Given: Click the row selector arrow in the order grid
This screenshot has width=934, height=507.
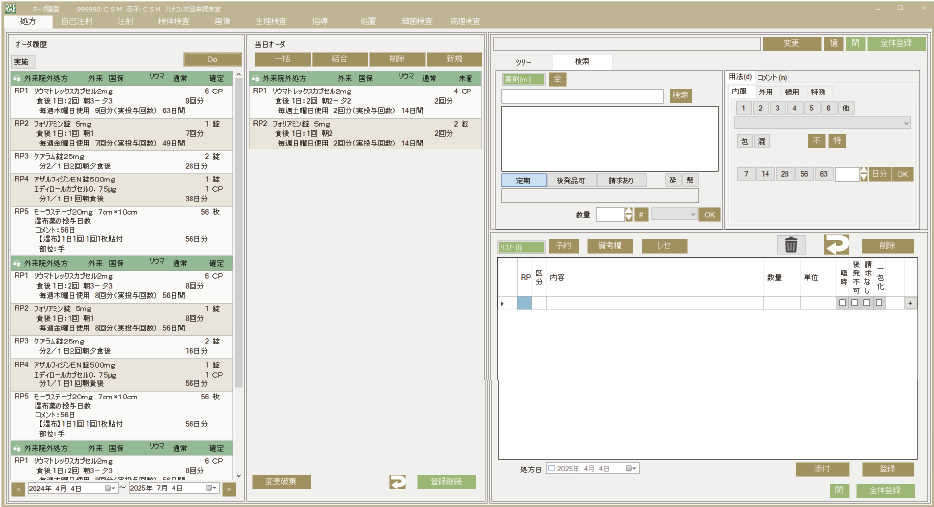Looking at the screenshot, I should click(502, 303).
